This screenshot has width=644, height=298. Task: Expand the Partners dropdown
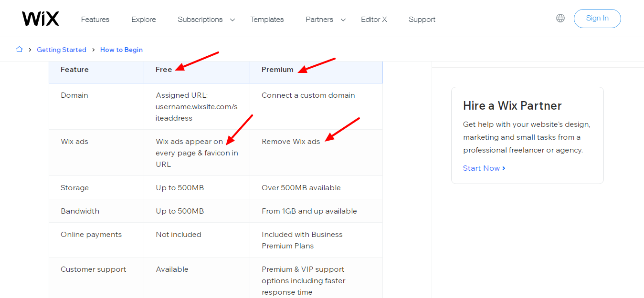coord(319,20)
